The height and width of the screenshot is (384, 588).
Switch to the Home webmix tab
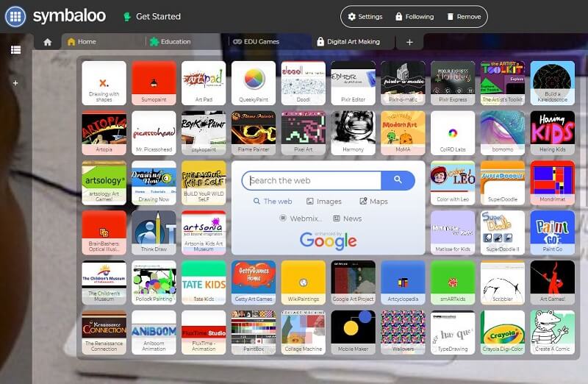click(103, 42)
